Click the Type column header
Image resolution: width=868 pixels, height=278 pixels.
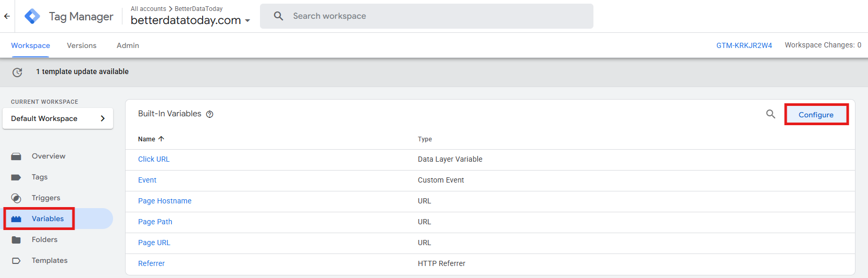pos(425,139)
